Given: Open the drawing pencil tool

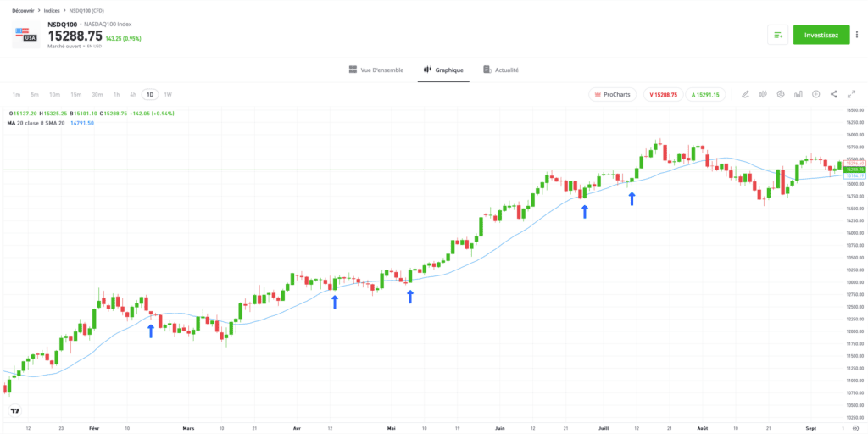Looking at the screenshot, I should 745,94.
